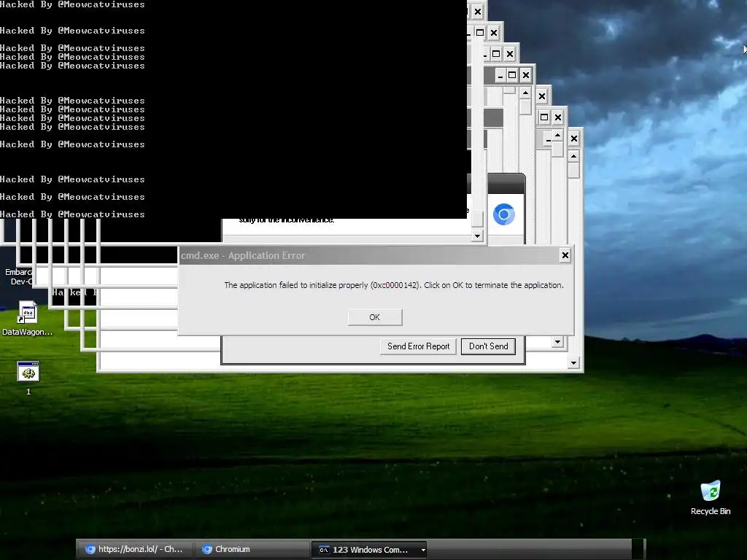Switch to the Chromium taskbar item
The width and height of the screenshot is (747, 560).
point(252,549)
